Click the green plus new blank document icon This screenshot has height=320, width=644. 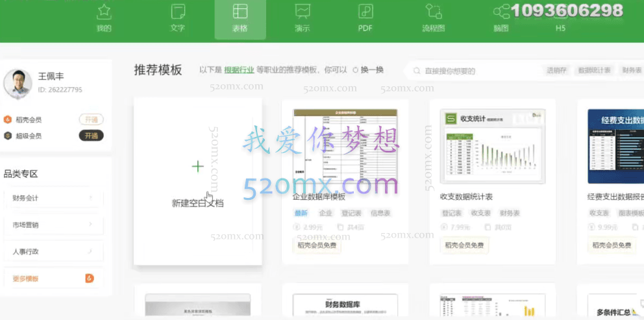click(198, 167)
